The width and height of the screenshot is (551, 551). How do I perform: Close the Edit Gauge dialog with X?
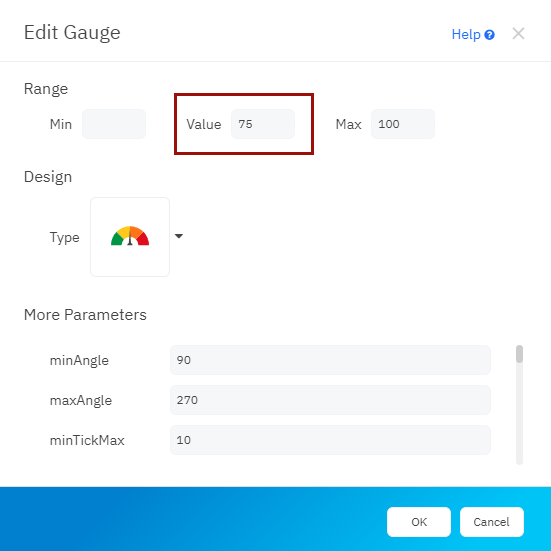518,34
